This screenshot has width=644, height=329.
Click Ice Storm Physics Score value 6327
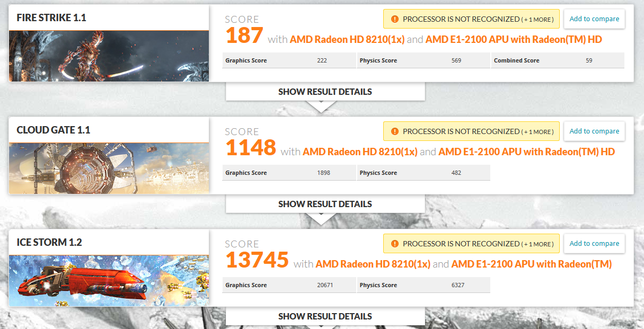(458, 285)
